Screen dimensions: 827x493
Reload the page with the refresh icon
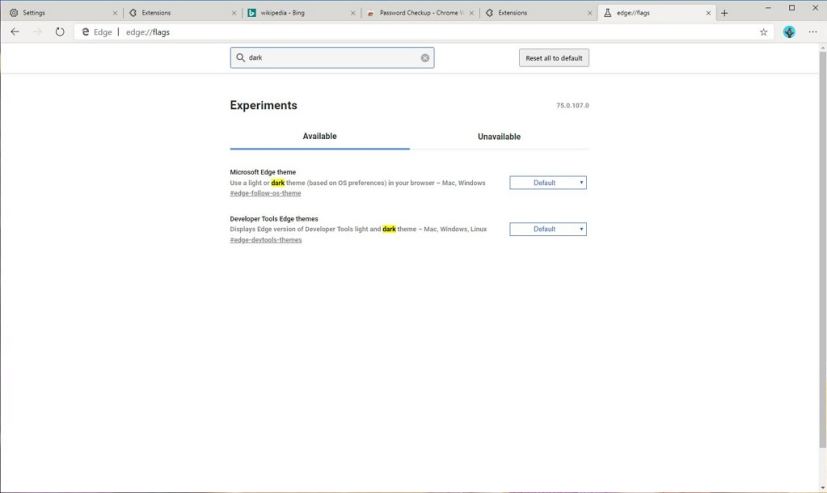click(x=60, y=32)
